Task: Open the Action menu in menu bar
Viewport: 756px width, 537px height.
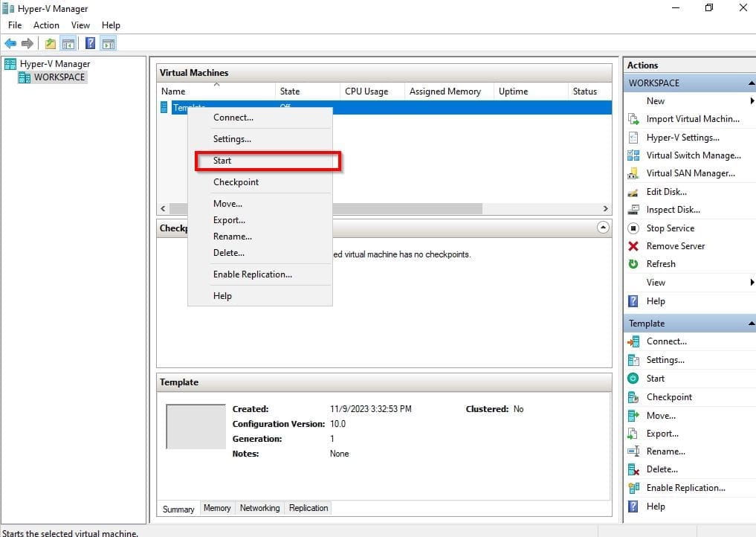Action: pyautogui.click(x=46, y=25)
